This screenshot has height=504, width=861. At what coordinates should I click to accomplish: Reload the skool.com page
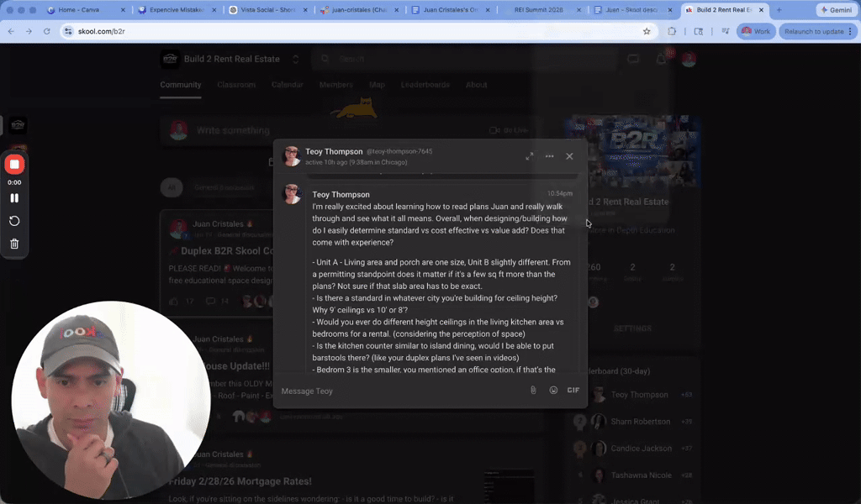tap(47, 31)
